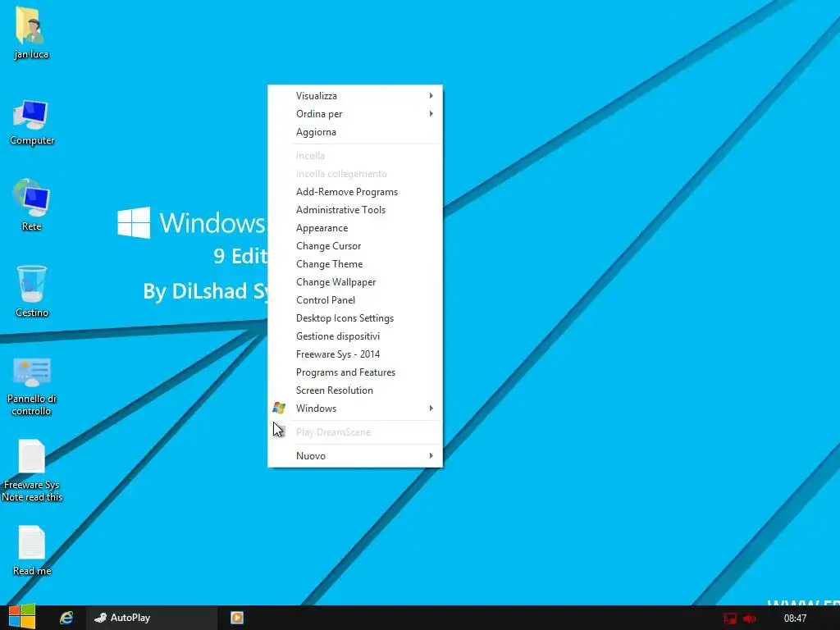Viewport: 840px width, 630px height.
Task: Open Desktop Icons Settings entry
Action: (x=355, y=318)
